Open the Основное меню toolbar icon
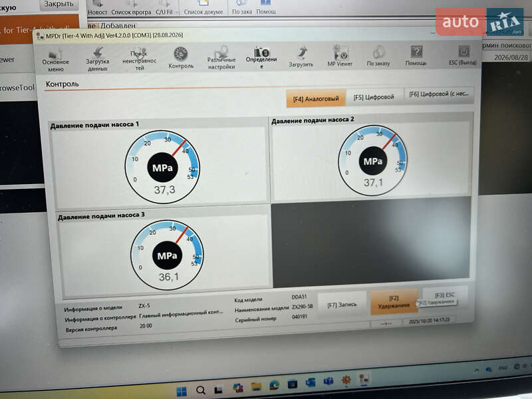Image resolution: width=532 pixels, height=399 pixels. [x=56, y=59]
